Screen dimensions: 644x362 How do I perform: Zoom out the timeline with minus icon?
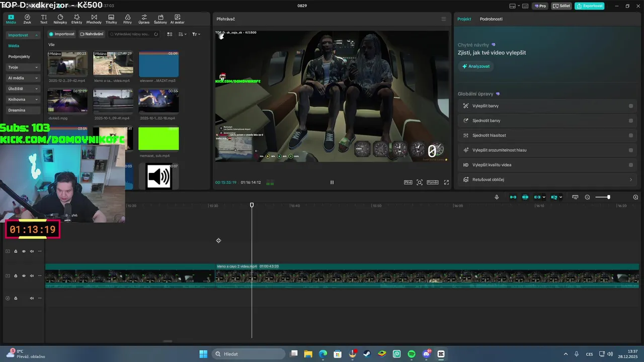587,197
